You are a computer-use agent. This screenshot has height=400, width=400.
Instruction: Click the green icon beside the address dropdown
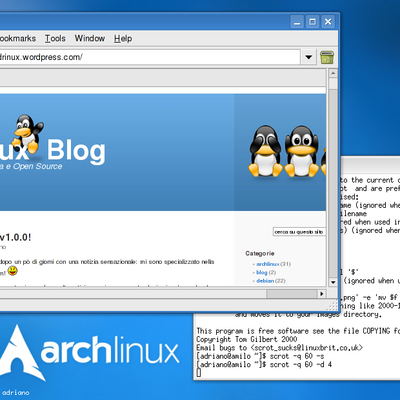click(x=327, y=57)
